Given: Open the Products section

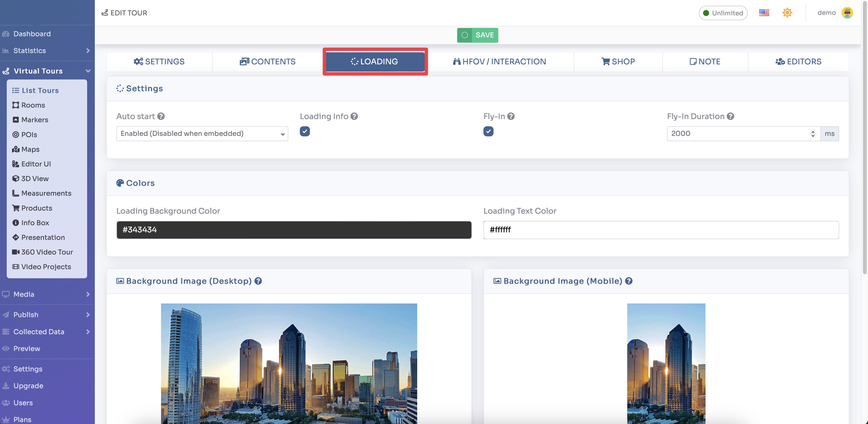Looking at the screenshot, I should point(36,208).
